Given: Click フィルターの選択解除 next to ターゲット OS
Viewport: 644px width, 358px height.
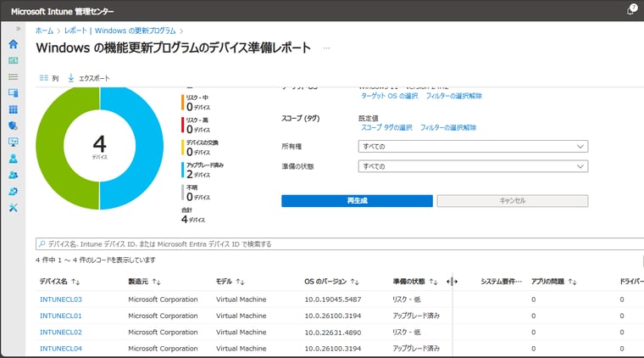Looking at the screenshot, I should [454, 96].
